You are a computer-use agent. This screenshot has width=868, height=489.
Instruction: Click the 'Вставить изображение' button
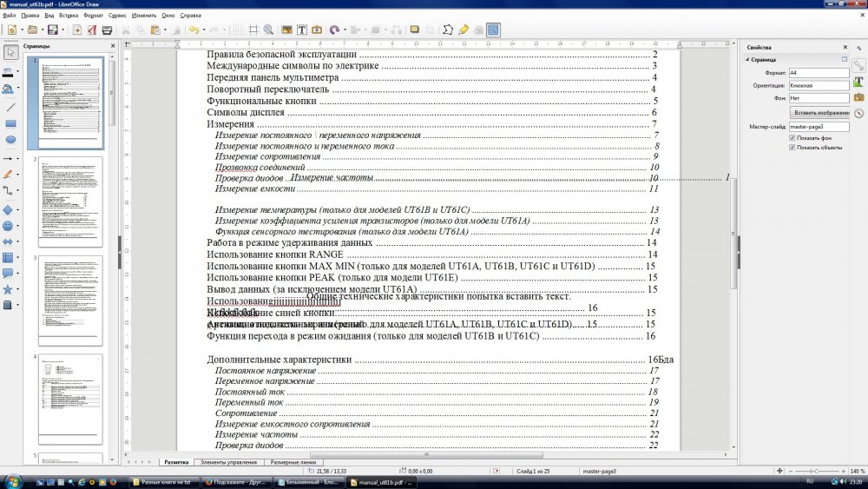pos(821,112)
